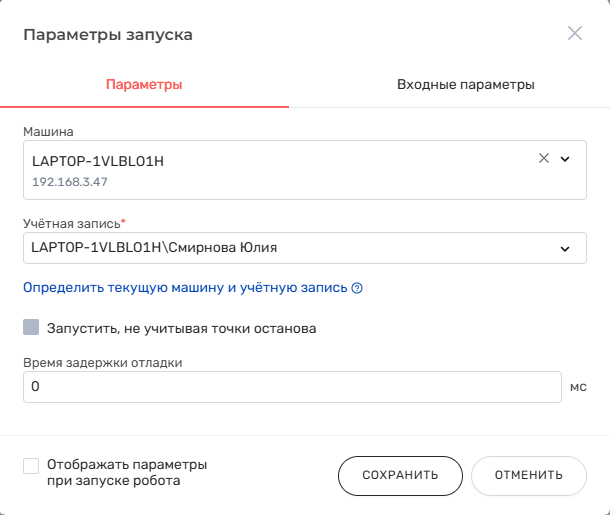
Task: Click the machine name LAPTOP-1VLBLO1H in Машина field
Action: point(97,160)
